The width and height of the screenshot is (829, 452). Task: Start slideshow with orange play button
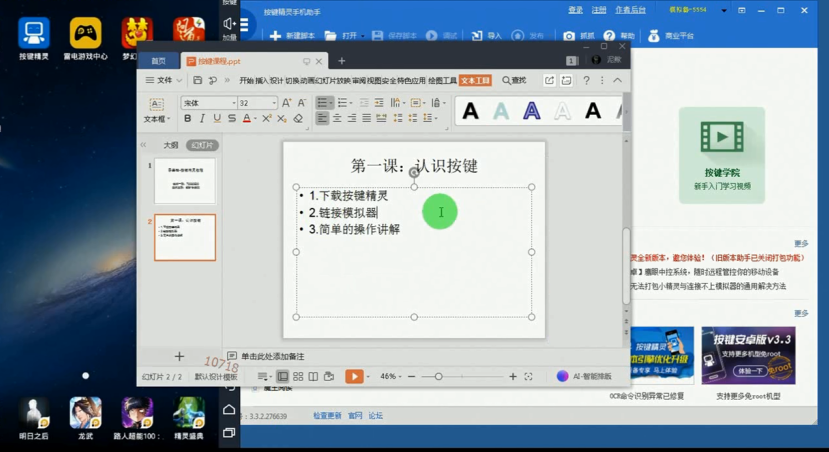353,377
